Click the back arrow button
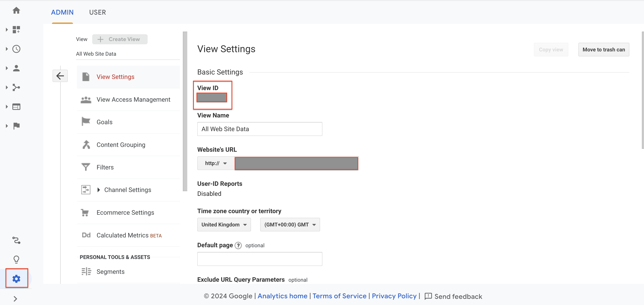 coord(60,76)
